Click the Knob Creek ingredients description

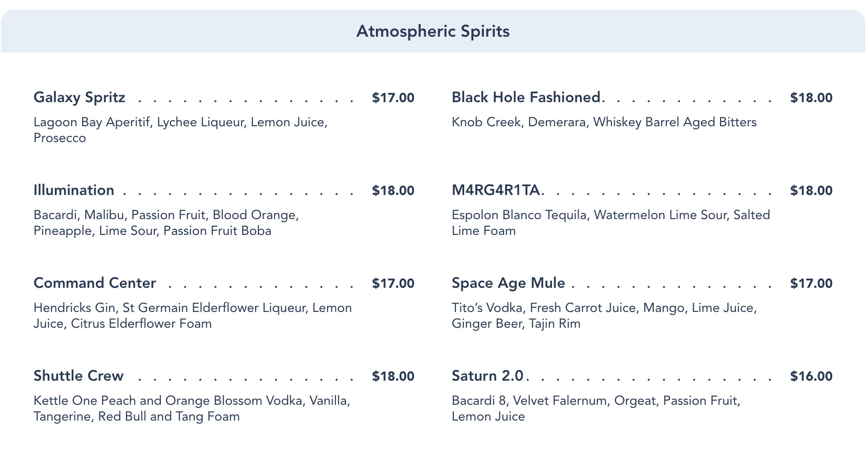[x=604, y=122]
